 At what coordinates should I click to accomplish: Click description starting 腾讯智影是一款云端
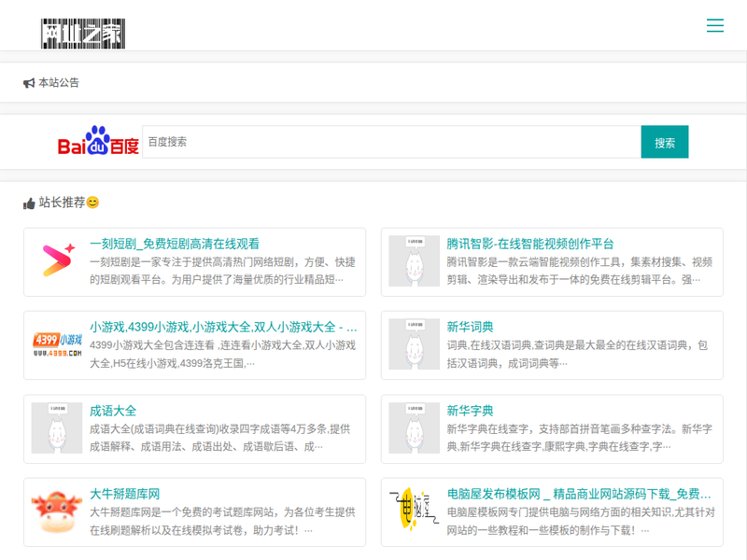coord(579,271)
